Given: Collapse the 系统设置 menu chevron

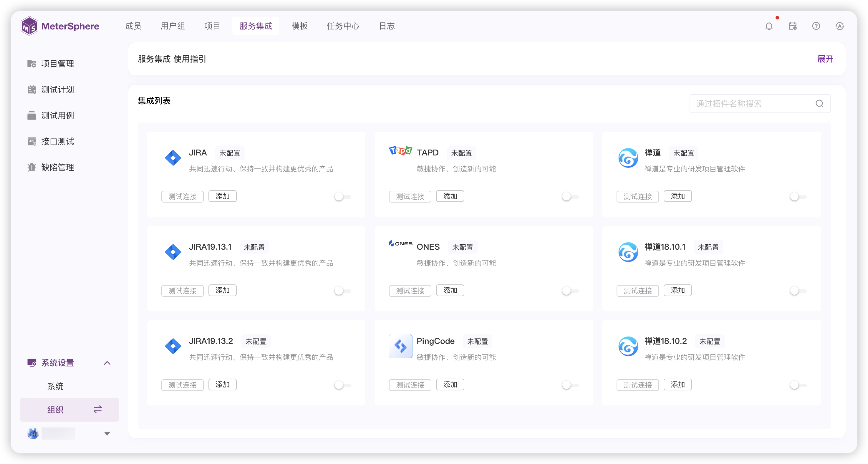Looking at the screenshot, I should (107, 363).
